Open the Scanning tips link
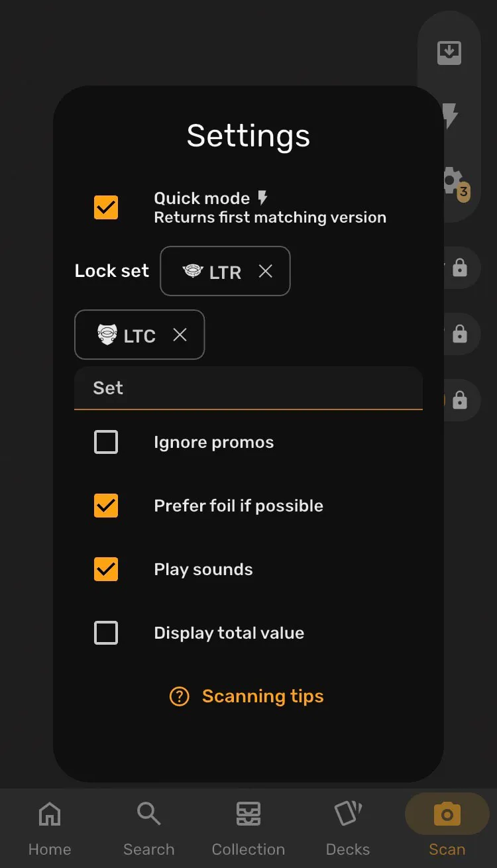This screenshot has width=497, height=868. [262, 696]
